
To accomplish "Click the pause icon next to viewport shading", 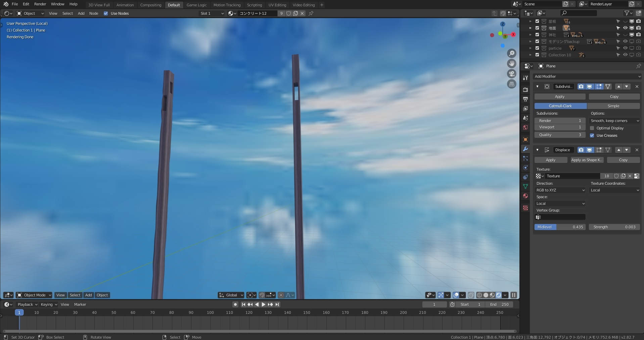I will [514, 295].
